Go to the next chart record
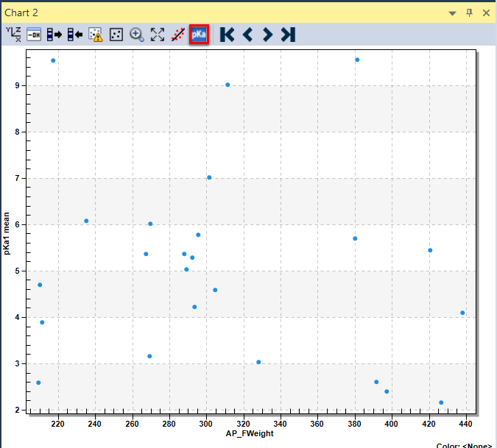Image resolution: width=497 pixels, height=448 pixels. (x=267, y=34)
